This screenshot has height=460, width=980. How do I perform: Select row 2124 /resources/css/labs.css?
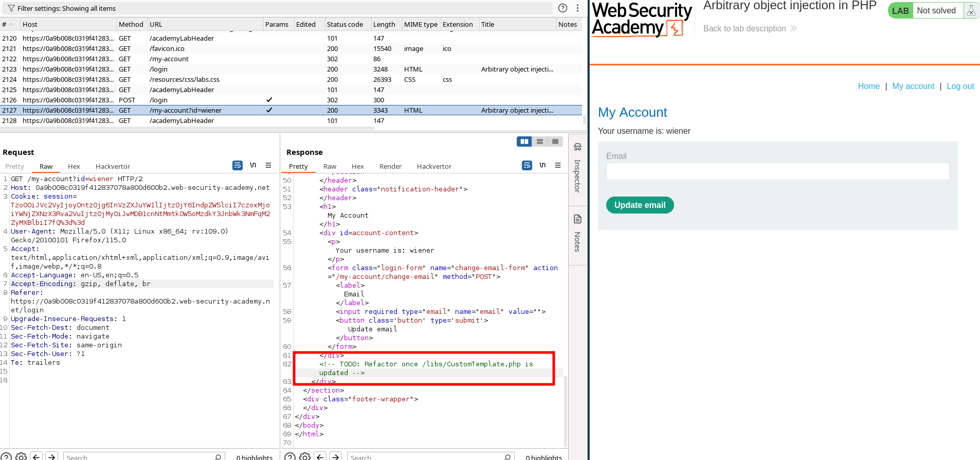291,79
